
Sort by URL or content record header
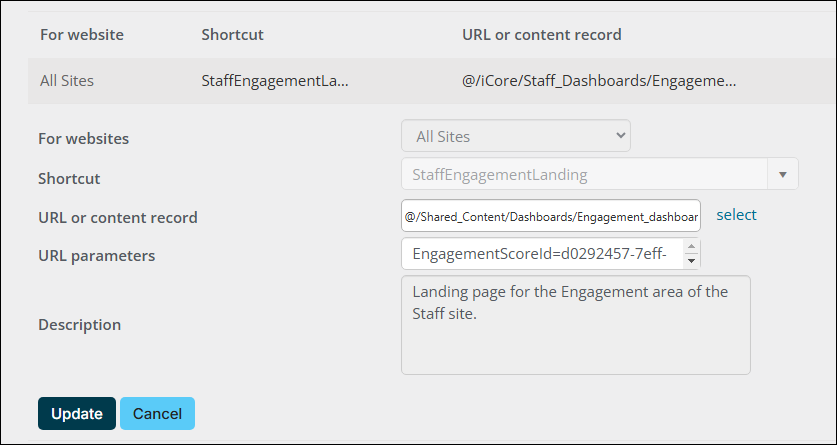542,35
